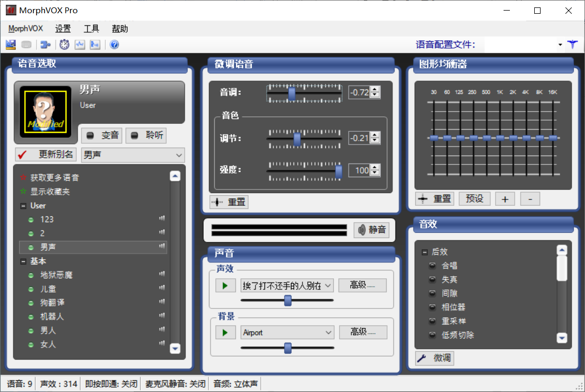Enable the 失真 distortion effect
This screenshot has height=392, width=585.
tap(433, 279)
